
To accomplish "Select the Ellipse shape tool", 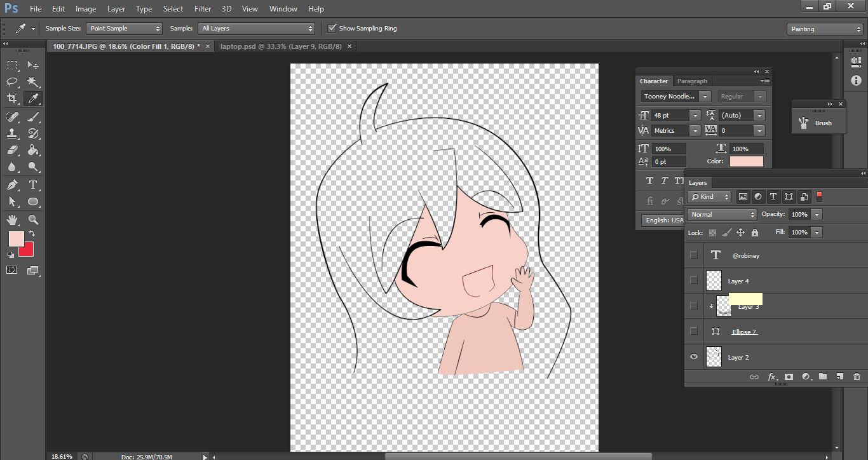I will tap(33, 202).
